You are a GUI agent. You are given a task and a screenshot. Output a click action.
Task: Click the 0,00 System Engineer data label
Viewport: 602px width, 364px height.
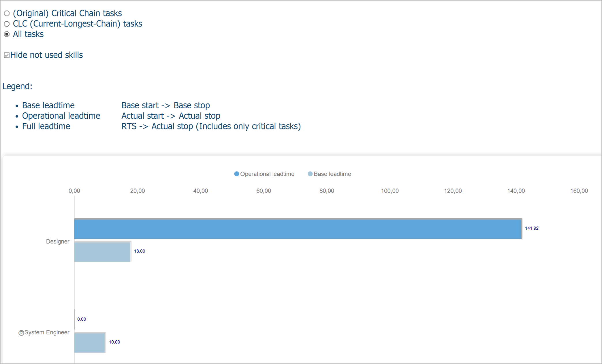(x=82, y=319)
